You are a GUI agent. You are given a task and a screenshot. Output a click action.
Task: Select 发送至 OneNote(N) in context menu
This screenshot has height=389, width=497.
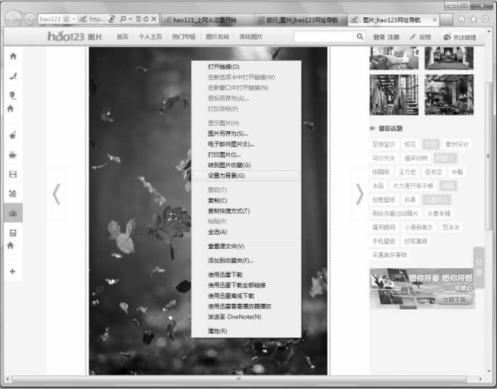pyautogui.click(x=247, y=317)
